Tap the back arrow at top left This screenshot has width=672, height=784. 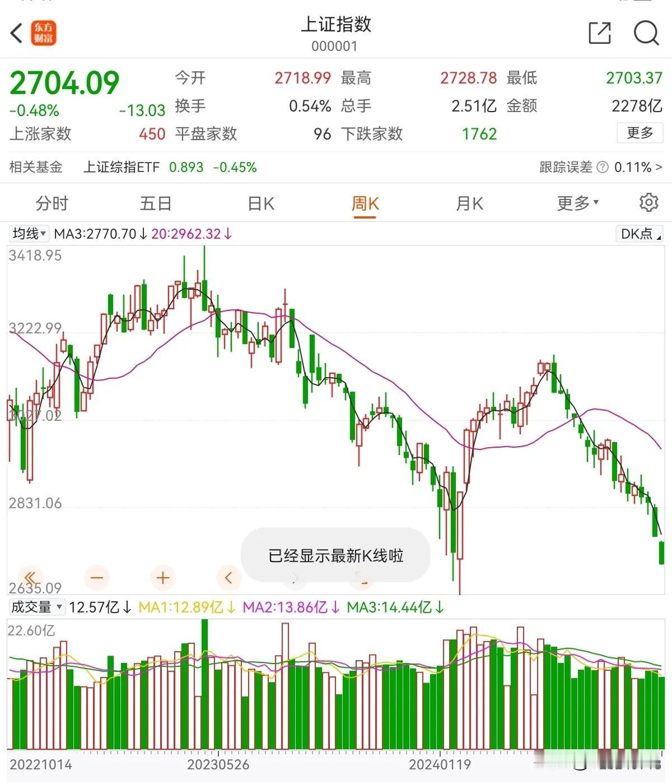tap(17, 33)
